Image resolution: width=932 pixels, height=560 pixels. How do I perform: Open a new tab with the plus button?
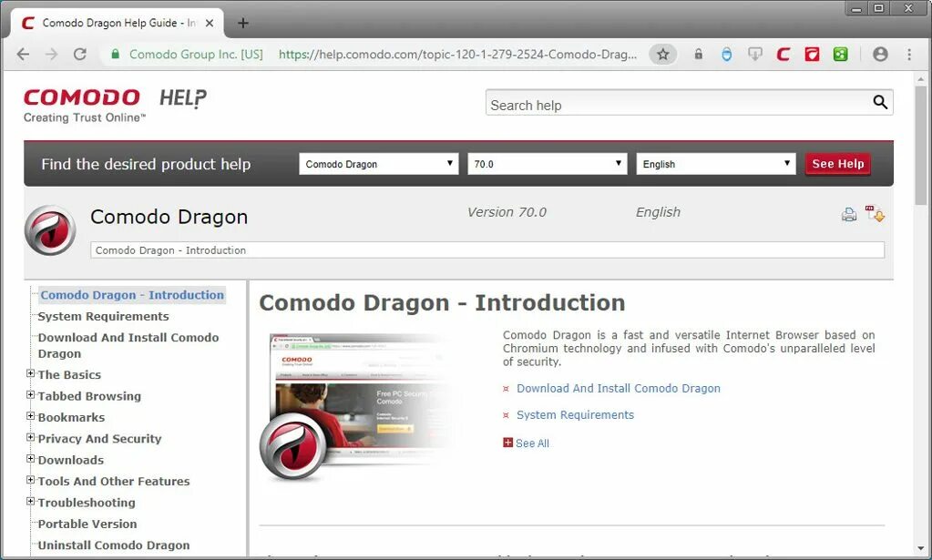pos(243,23)
